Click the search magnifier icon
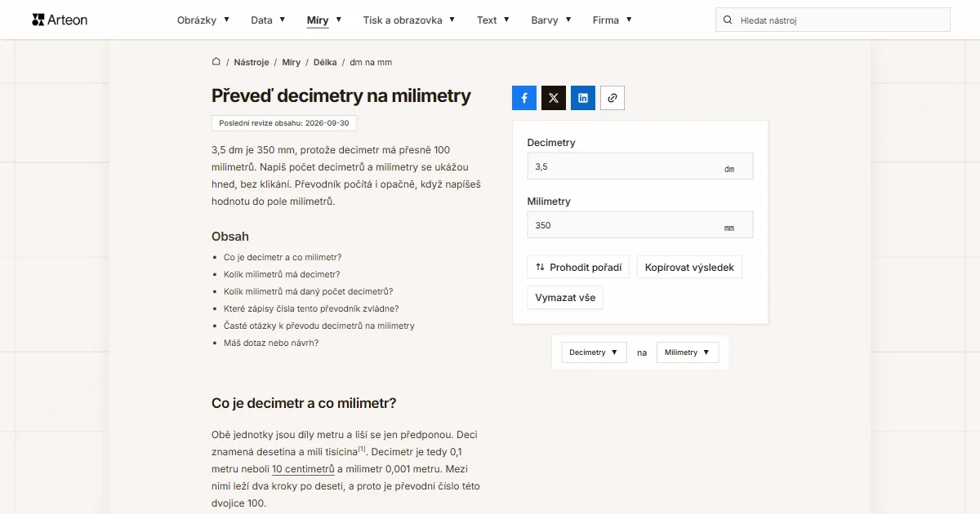Viewport: 980px width, 514px height. pyautogui.click(x=728, y=20)
